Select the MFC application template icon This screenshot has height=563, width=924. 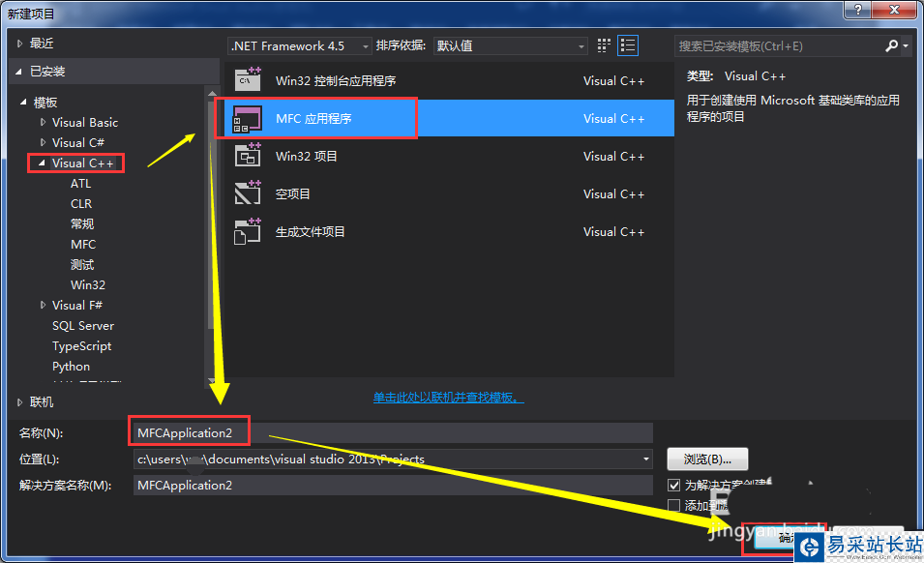(248, 118)
